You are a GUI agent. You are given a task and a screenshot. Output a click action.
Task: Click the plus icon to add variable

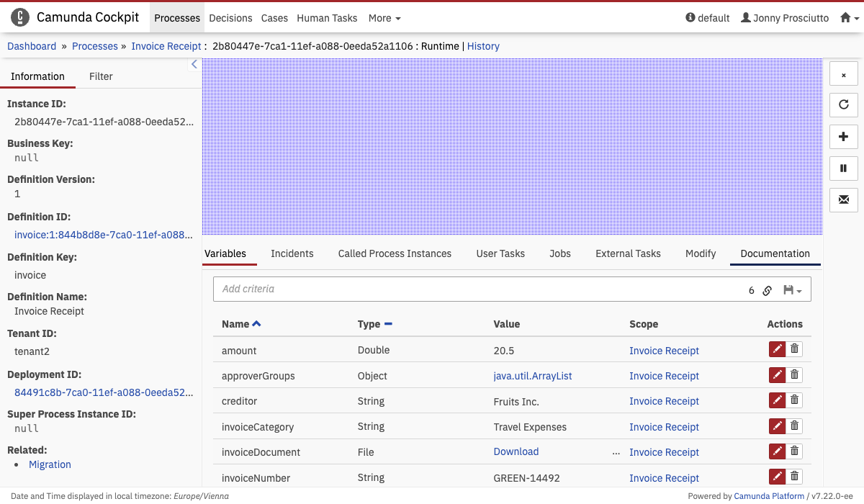click(843, 137)
